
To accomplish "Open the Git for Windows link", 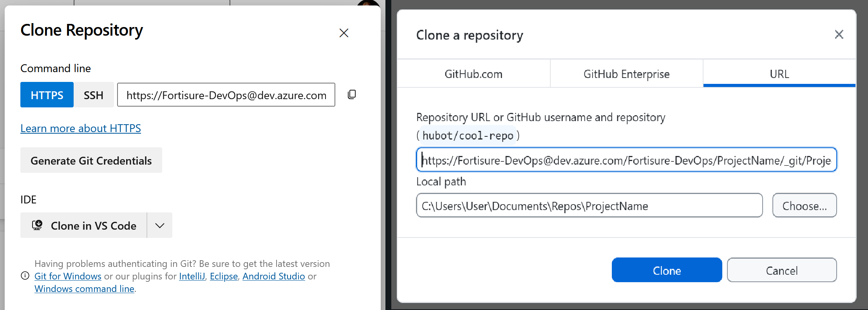I will pyautogui.click(x=68, y=276).
